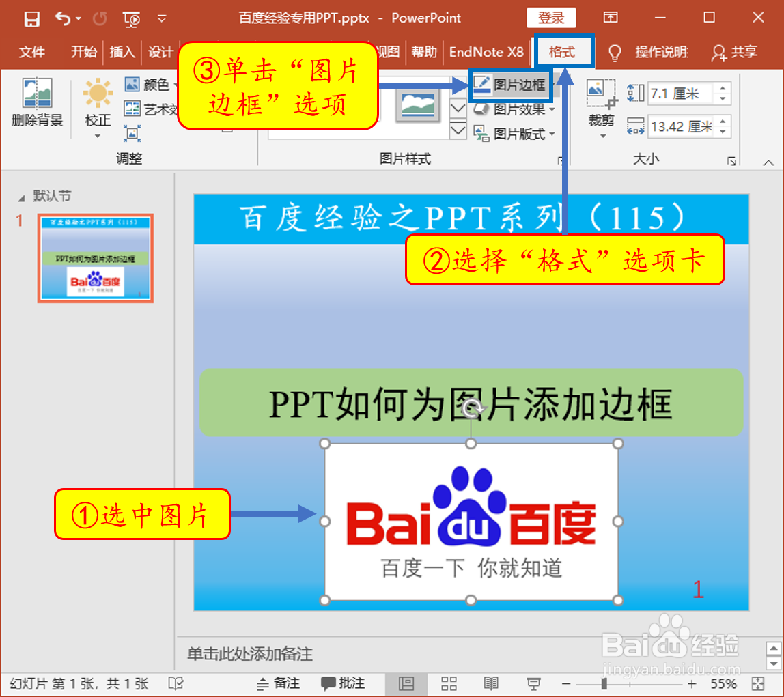Click the 登录 sign-in button

[551, 18]
